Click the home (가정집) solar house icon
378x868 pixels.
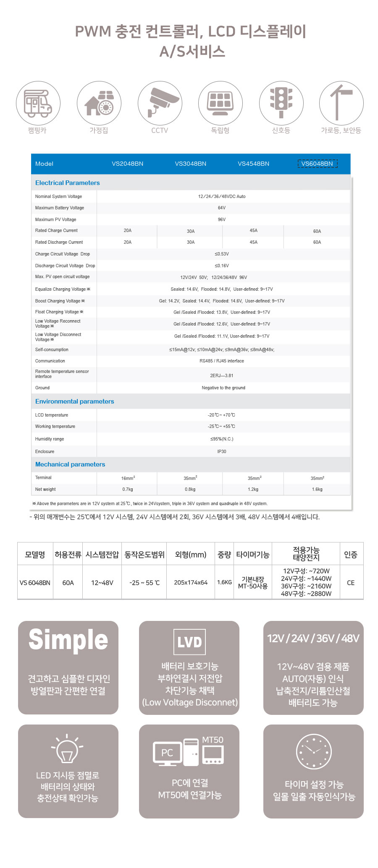99,103
